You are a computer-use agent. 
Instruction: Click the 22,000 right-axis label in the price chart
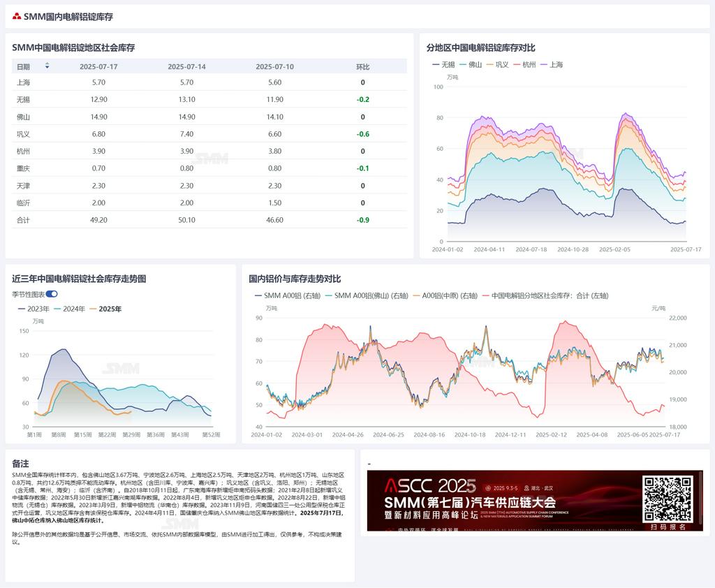677,318
